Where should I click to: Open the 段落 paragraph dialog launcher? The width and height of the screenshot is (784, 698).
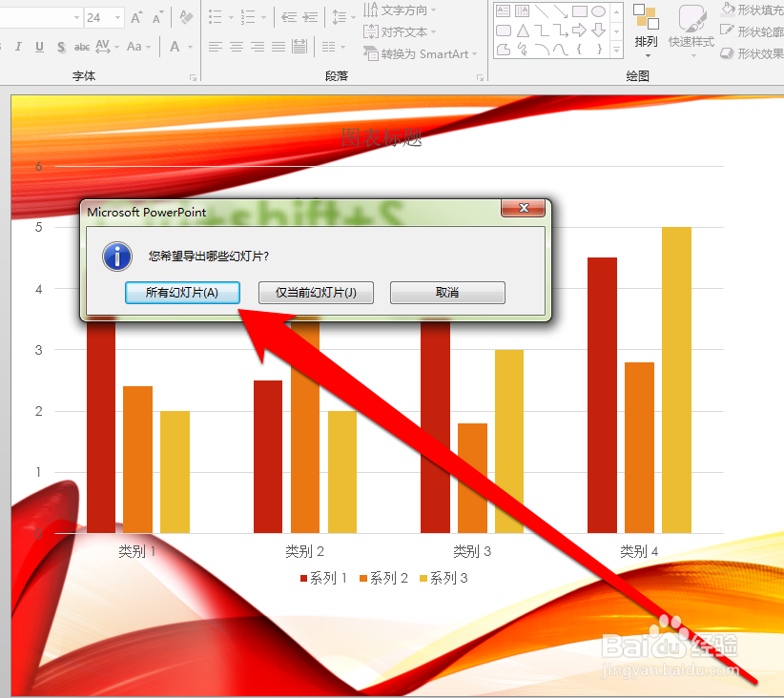pyautogui.click(x=480, y=77)
